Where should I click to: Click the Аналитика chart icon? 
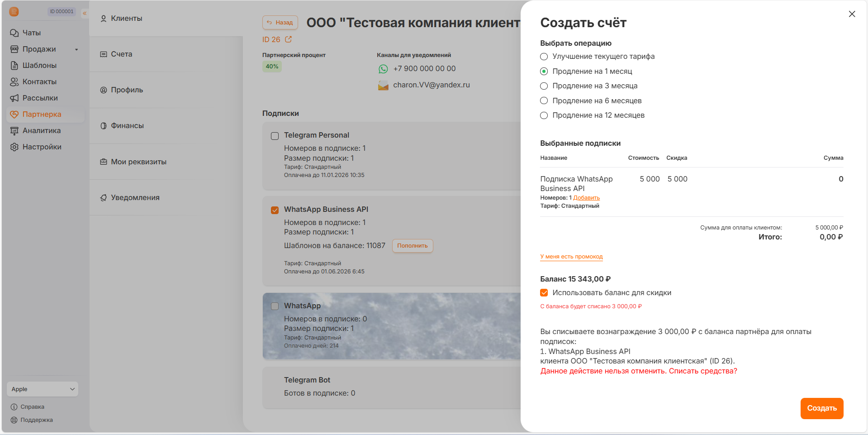[x=14, y=131]
